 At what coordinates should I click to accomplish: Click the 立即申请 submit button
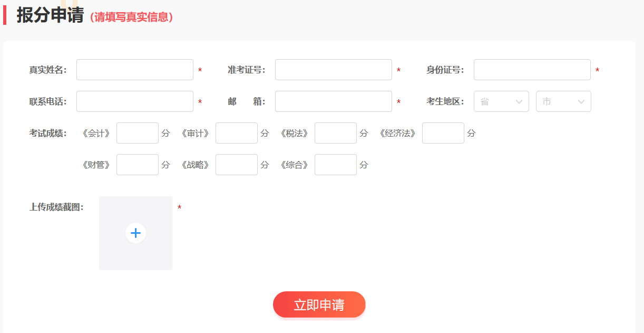click(319, 305)
